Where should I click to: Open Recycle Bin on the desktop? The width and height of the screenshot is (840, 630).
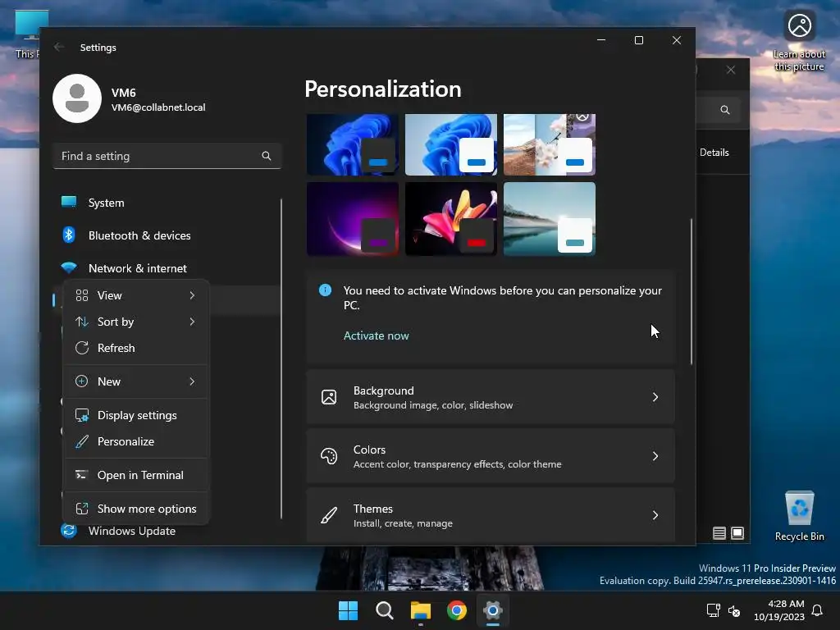pos(799,517)
